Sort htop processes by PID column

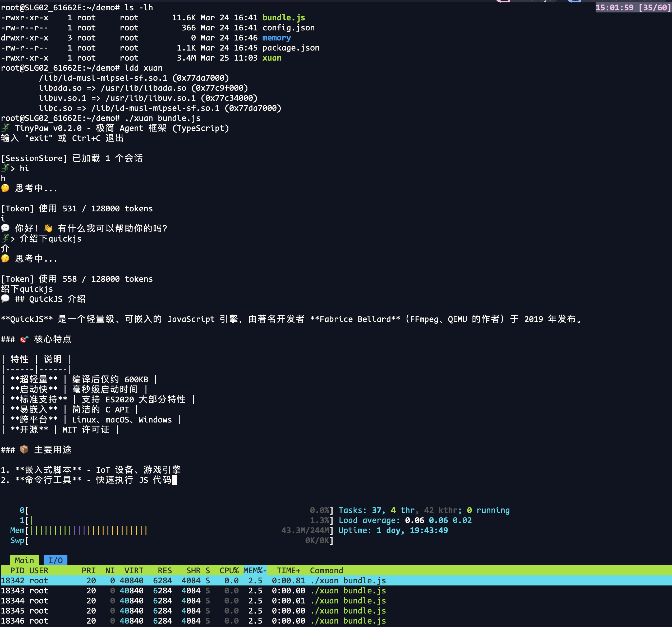[17, 570]
